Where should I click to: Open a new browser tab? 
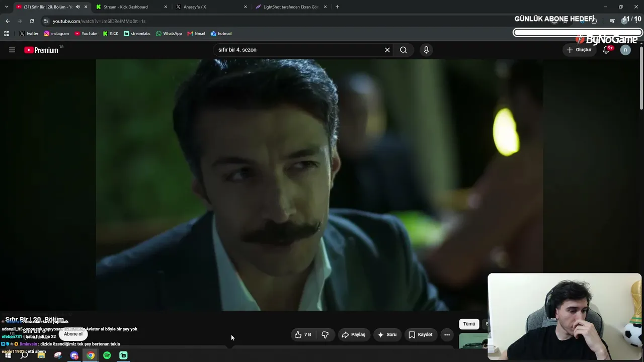337,7
